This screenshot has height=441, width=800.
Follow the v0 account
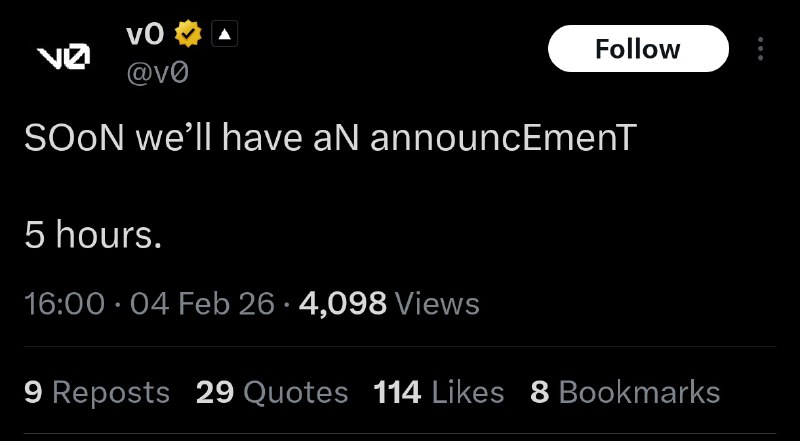point(637,49)
